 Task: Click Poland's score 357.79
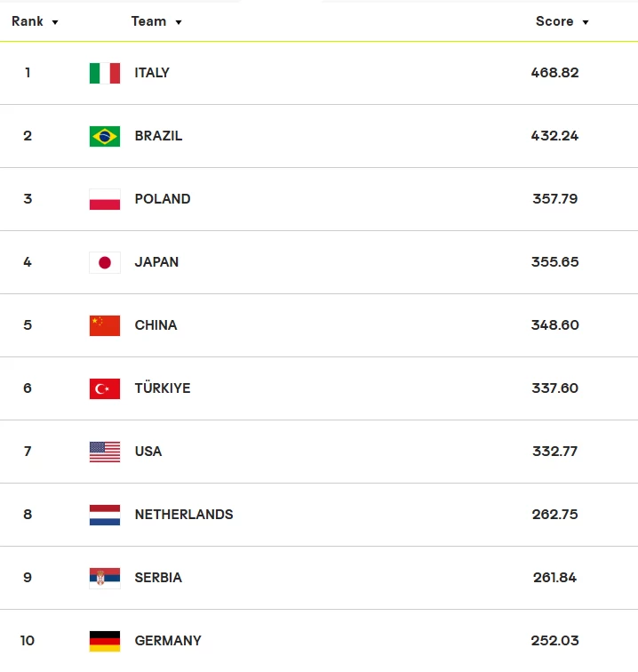[554, 199]
